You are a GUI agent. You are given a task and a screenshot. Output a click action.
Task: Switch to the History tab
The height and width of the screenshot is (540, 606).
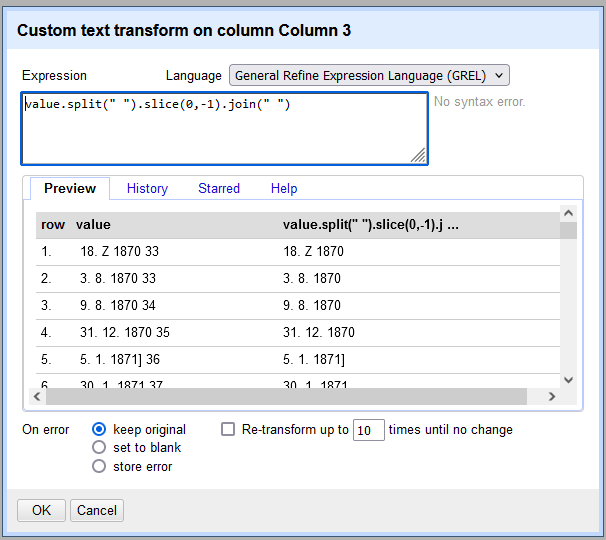147,188
